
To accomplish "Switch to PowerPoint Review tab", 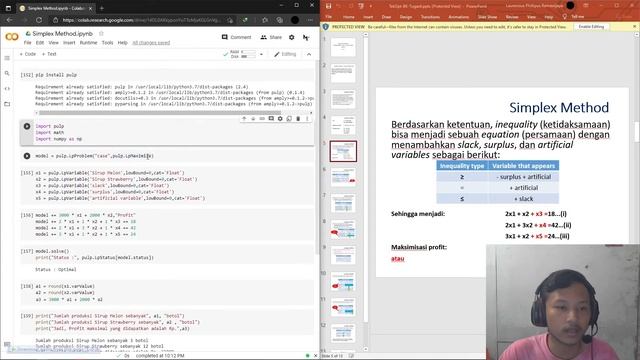I will [512, 17].
